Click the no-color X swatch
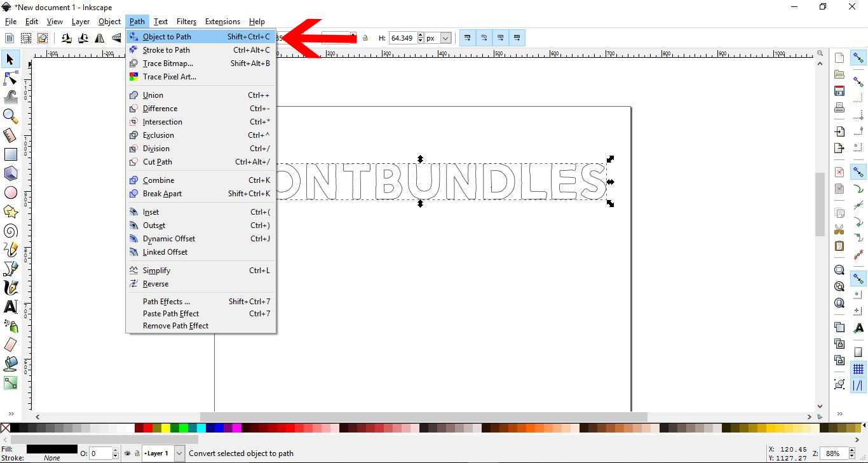Screen dimensions: 868x463 (5, 429)
